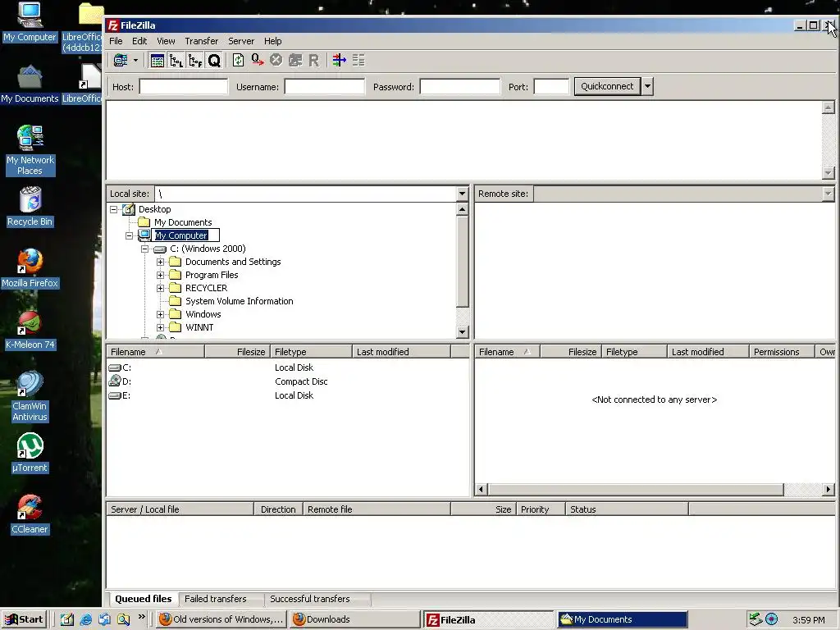The image size is (840, 630).
Task: Click local tree scrollbar down arrow
Action: pos(463,332)
